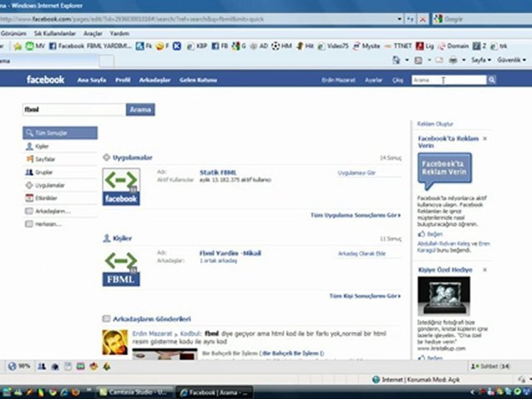Screen dimensions: 532x399
Task: Stop loading with the red X button
Action: click(x=423, y=19)
